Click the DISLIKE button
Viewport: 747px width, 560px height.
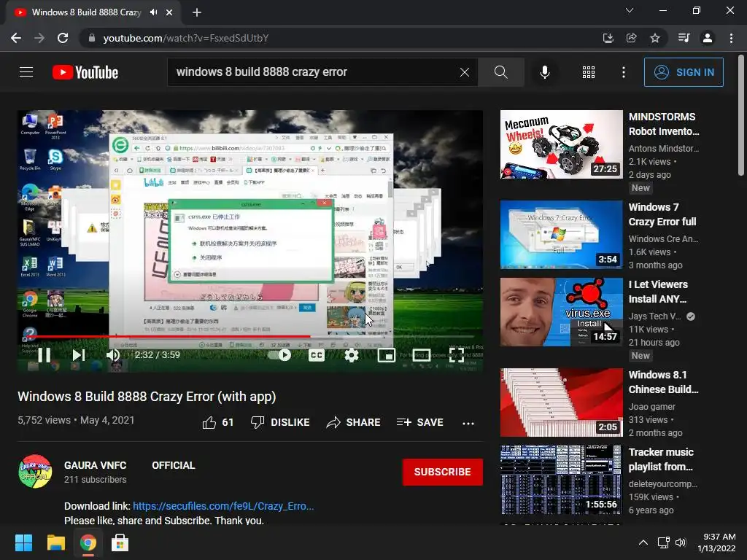(x=280, y=422)
